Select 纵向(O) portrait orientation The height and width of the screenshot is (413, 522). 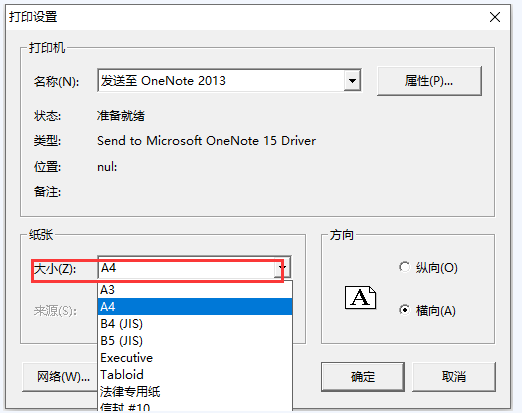coord(428,267)
